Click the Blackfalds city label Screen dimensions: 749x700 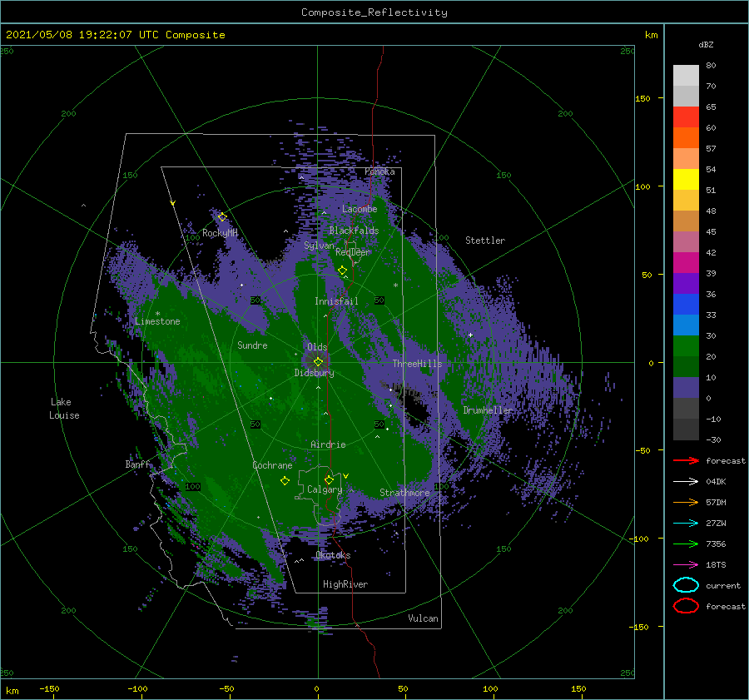[x=354, y=231]
